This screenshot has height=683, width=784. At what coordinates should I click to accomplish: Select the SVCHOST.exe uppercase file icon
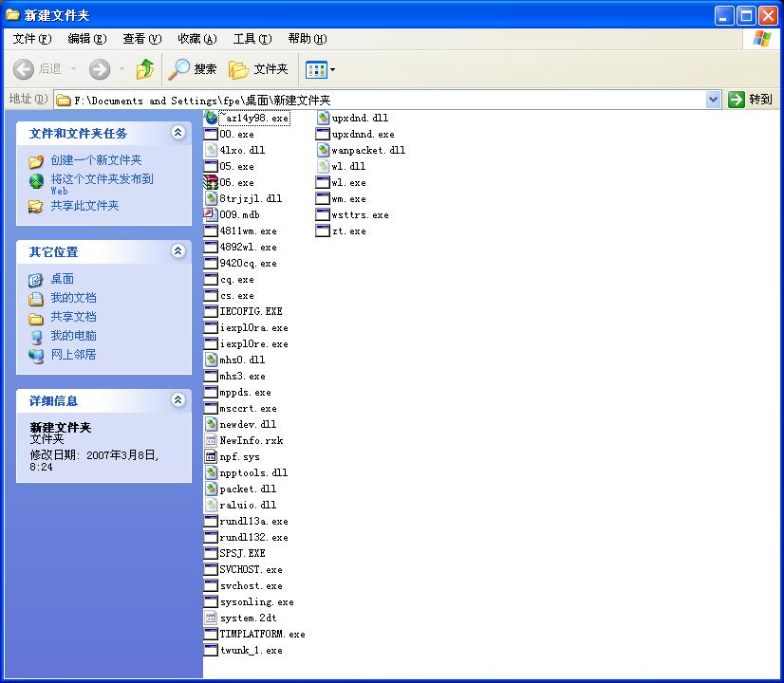pyautogui.click(x=211, y=569)
